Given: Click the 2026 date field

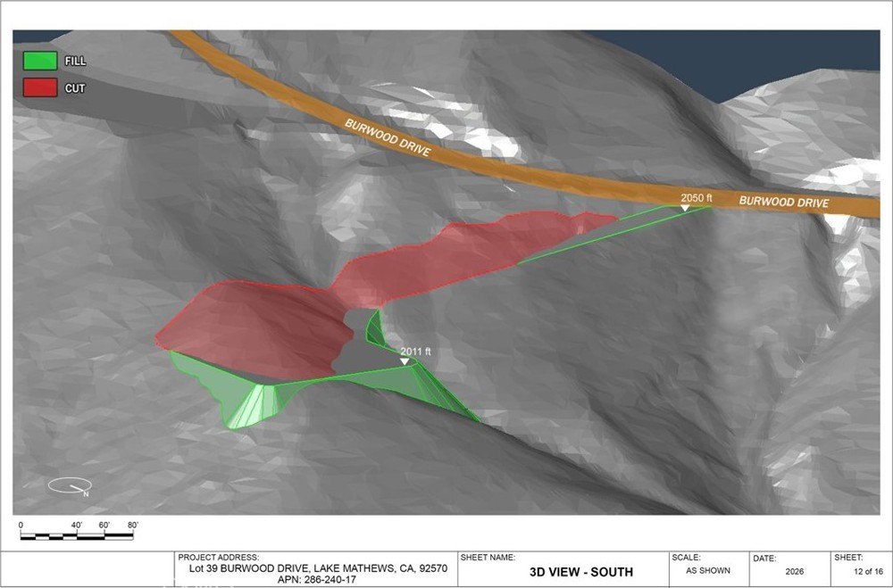Looking at the screenshot, I should pos(795,571).
